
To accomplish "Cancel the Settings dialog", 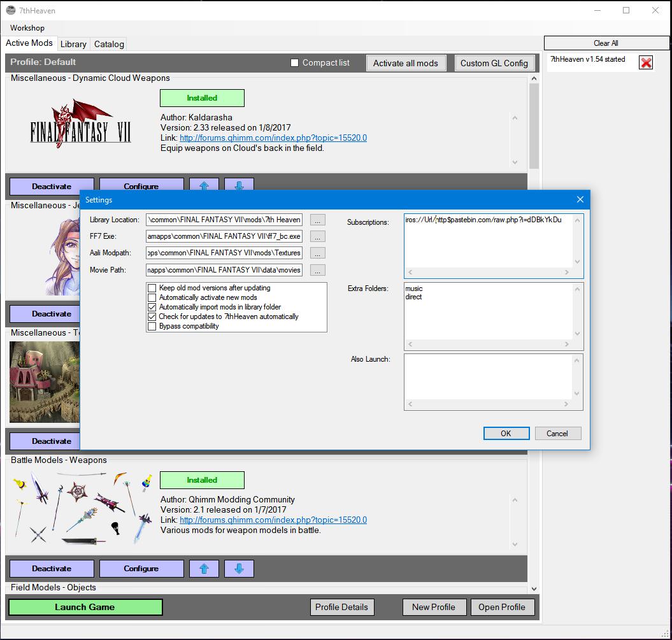I will coord(557,434).
